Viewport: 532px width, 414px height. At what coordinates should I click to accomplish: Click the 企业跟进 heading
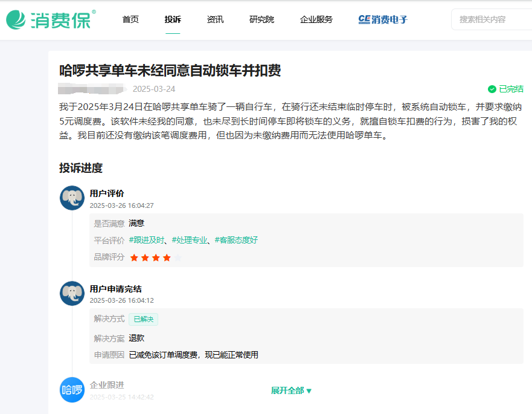point(106,385)
